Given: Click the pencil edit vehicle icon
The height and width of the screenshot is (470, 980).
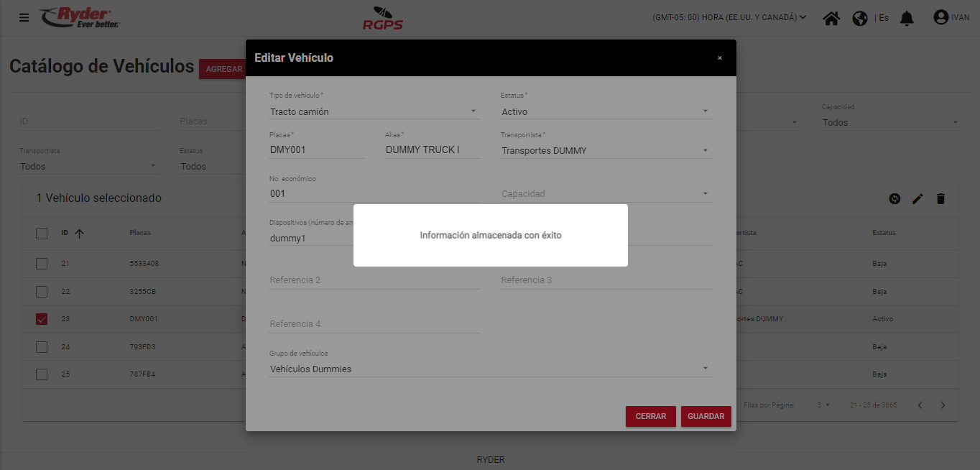Looking at the screenshot, I should point(917,199).
